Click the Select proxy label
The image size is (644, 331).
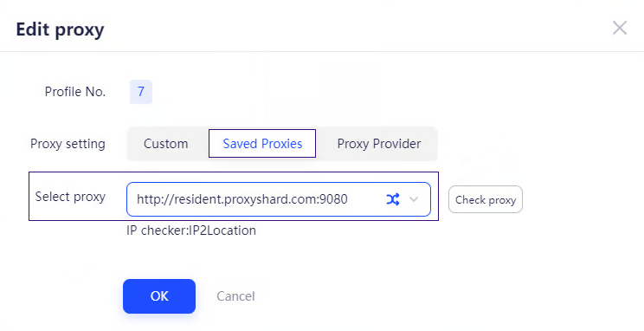tap(70, 197)
